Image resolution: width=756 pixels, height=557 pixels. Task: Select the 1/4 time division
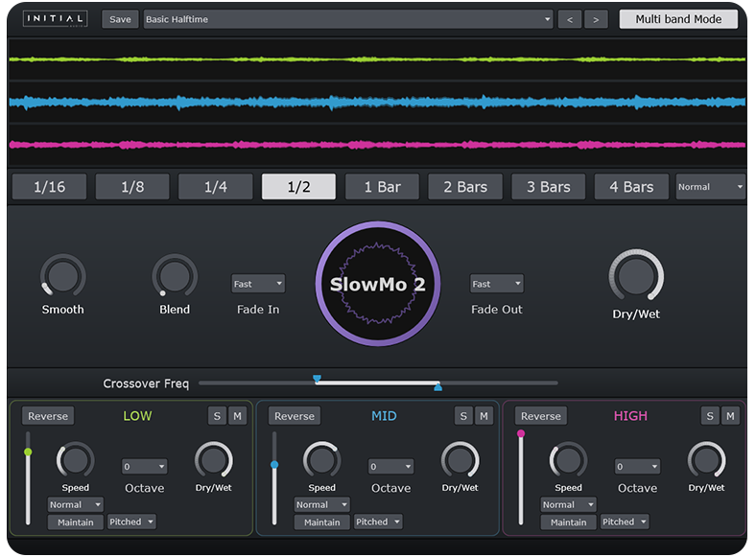(x=216, y=187)
